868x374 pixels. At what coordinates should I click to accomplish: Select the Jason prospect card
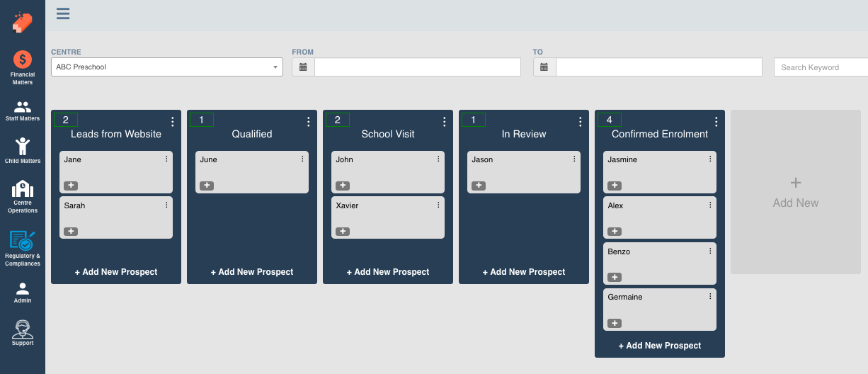tap(524, 172)
